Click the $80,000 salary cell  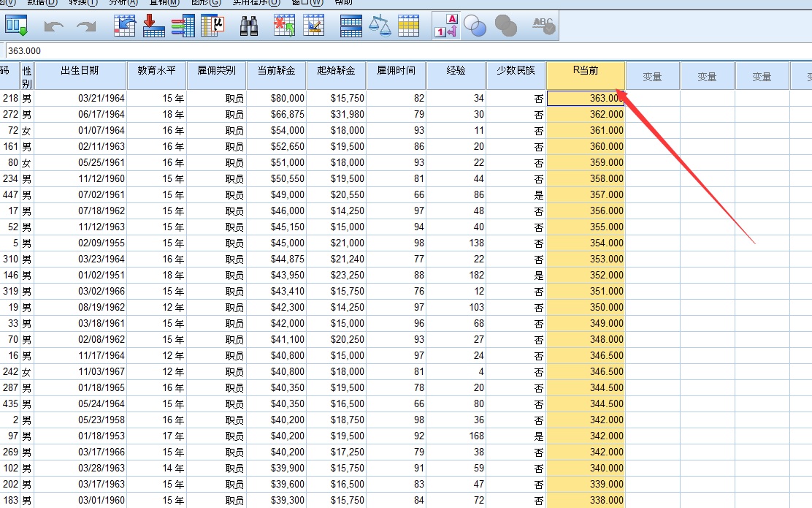[x=277, y=98]
